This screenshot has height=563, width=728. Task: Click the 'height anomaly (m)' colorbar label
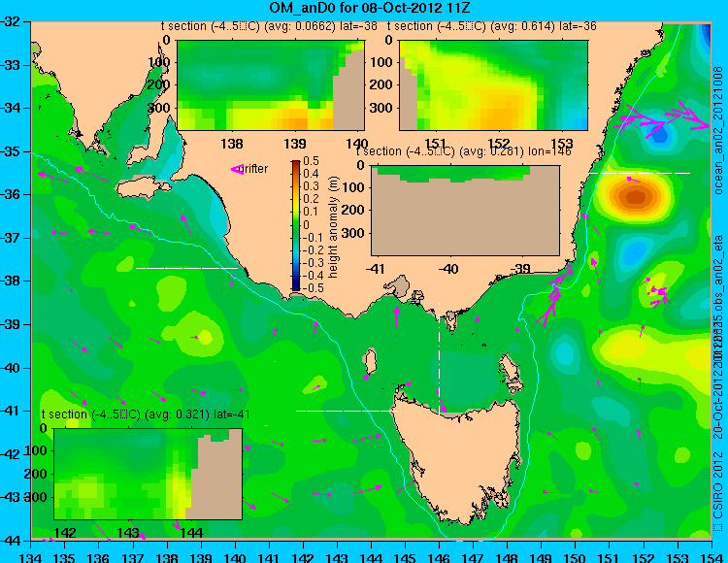point(333,227)
